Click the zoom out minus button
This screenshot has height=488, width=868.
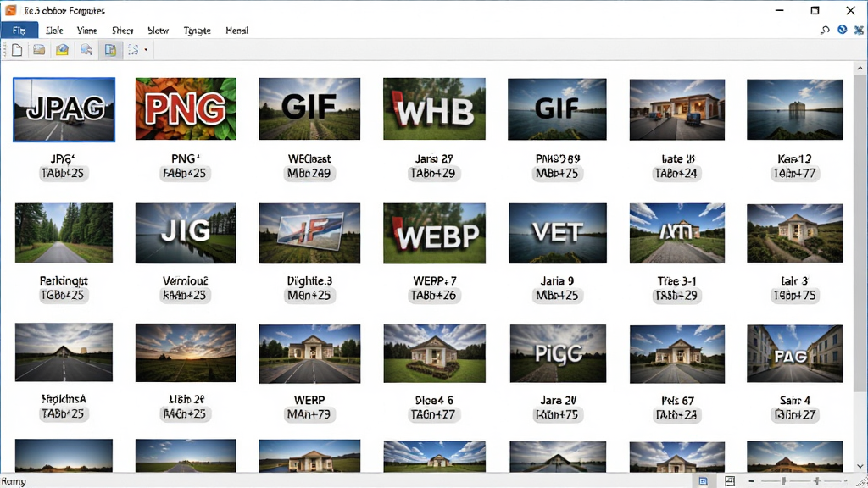(751, 481)
